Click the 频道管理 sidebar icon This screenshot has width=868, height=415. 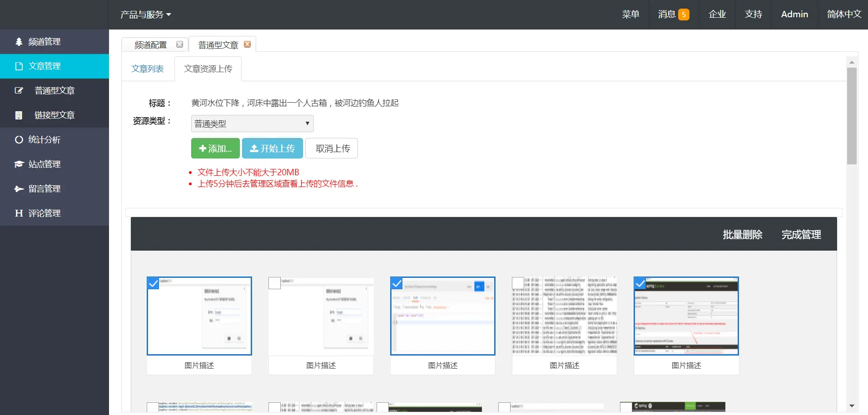coord(19,42)
